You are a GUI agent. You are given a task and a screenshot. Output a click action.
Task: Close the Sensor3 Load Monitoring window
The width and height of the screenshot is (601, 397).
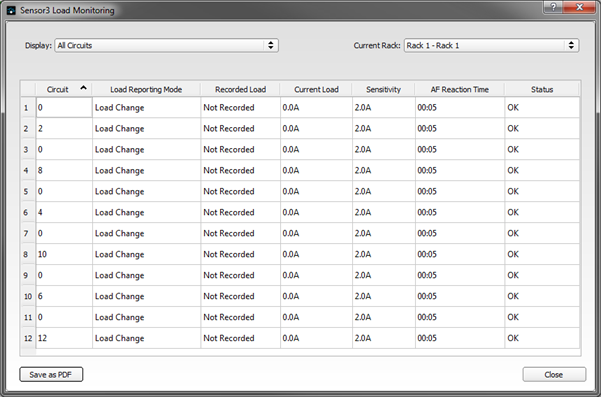[580, 7]
